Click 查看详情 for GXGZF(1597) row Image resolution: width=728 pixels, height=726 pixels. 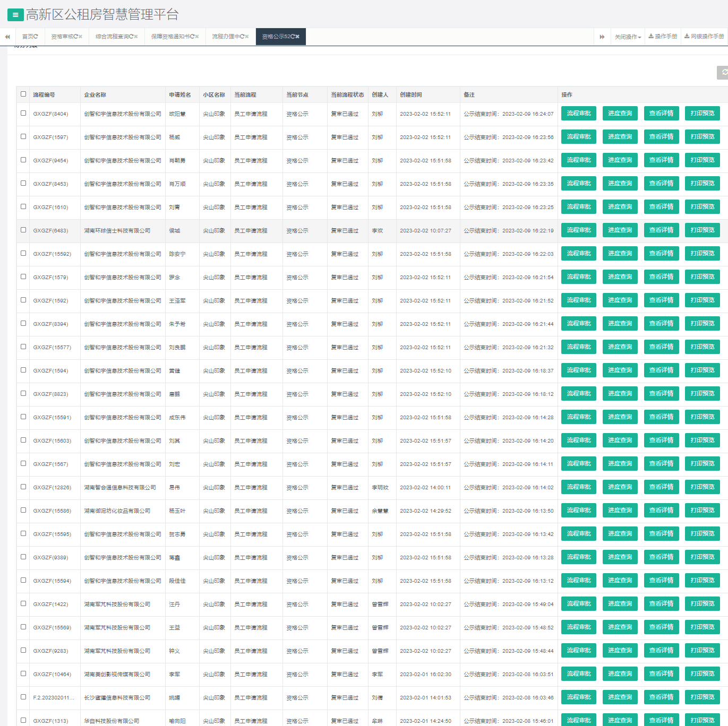coord(661,137)
